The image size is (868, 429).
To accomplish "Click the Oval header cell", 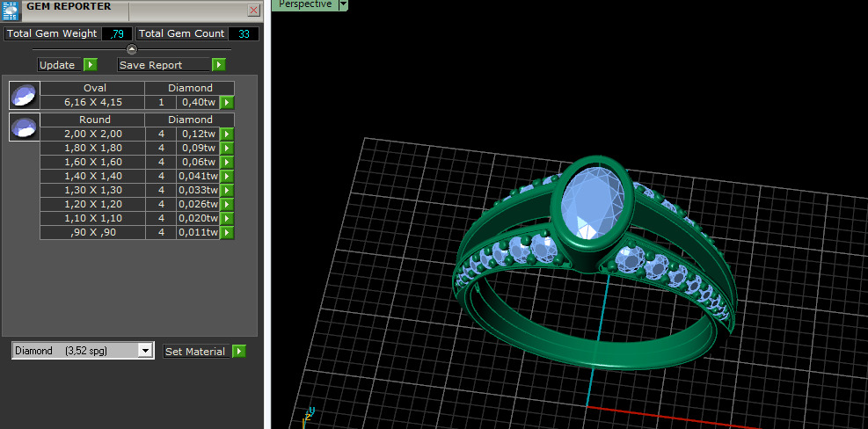I will (92, 88).
